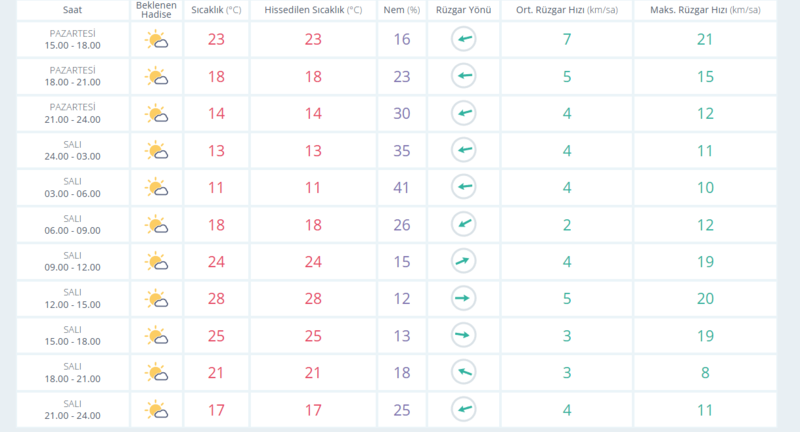Viewport: 800px width, 432px height.
Task: Click wind direction arrow for Salı 21.00 - 24.00
Action: coord(463,410)
